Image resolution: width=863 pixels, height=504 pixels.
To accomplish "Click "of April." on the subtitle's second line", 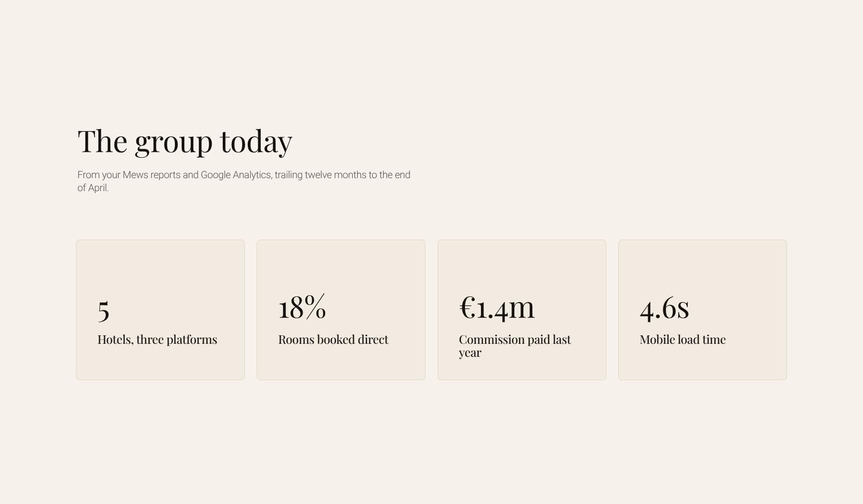I will click(x=93, y=188).
